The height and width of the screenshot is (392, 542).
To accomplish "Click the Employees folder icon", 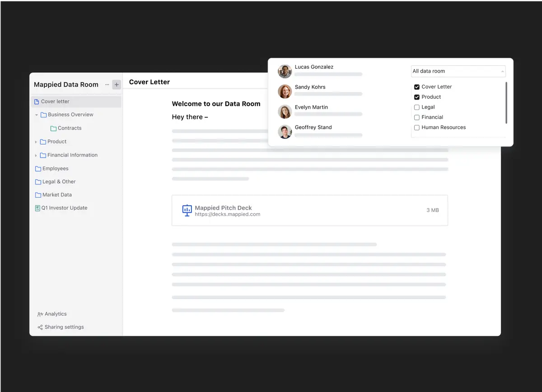I will coord(37,168).
